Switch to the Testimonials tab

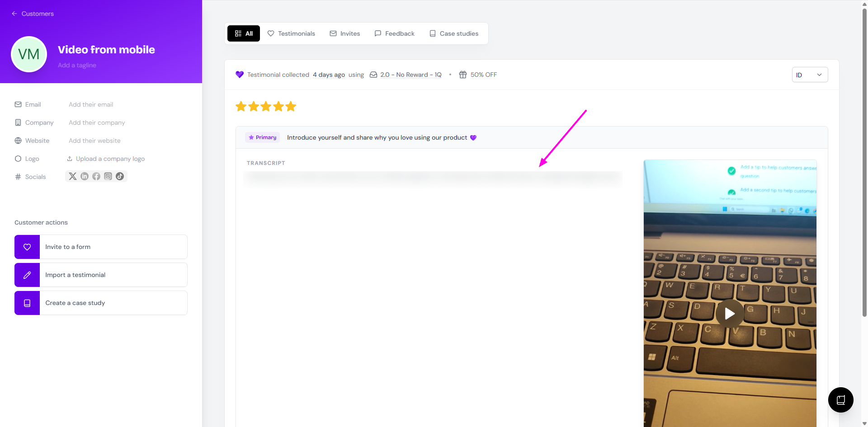[x=291, y=33]
